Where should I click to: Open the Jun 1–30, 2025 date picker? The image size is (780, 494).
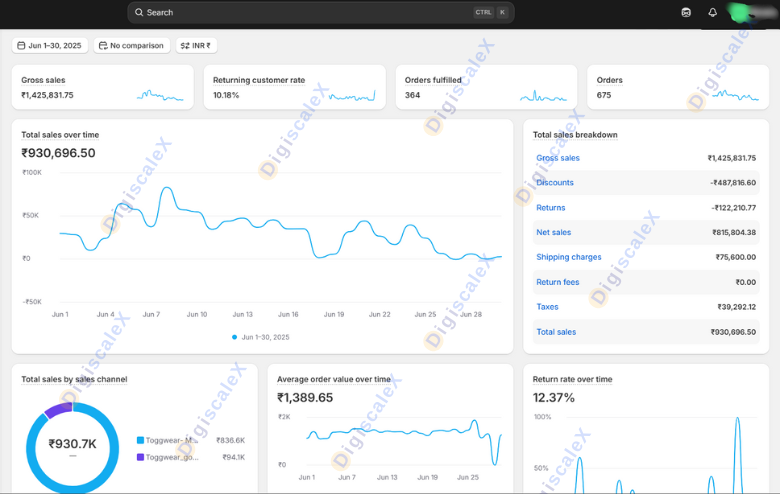[x=50, y=45]
